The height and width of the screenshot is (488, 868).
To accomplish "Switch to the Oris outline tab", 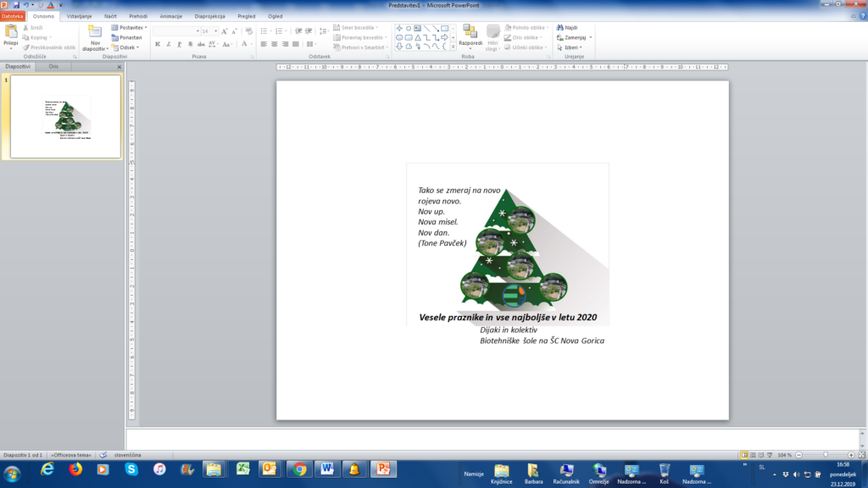I will coord(53,66).
